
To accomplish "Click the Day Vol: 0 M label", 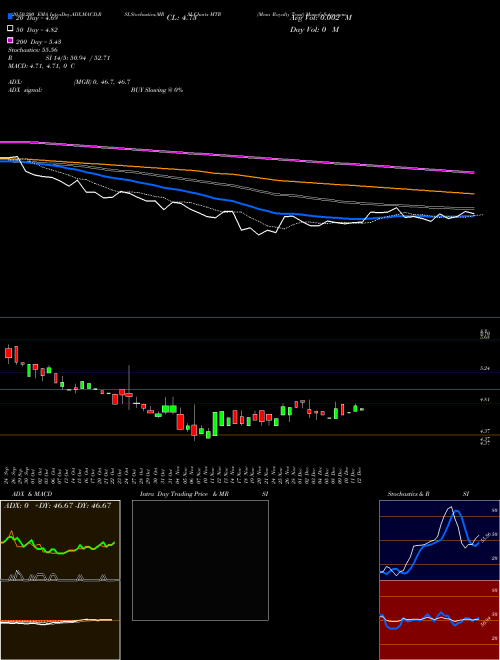I will tap(314, 30).
